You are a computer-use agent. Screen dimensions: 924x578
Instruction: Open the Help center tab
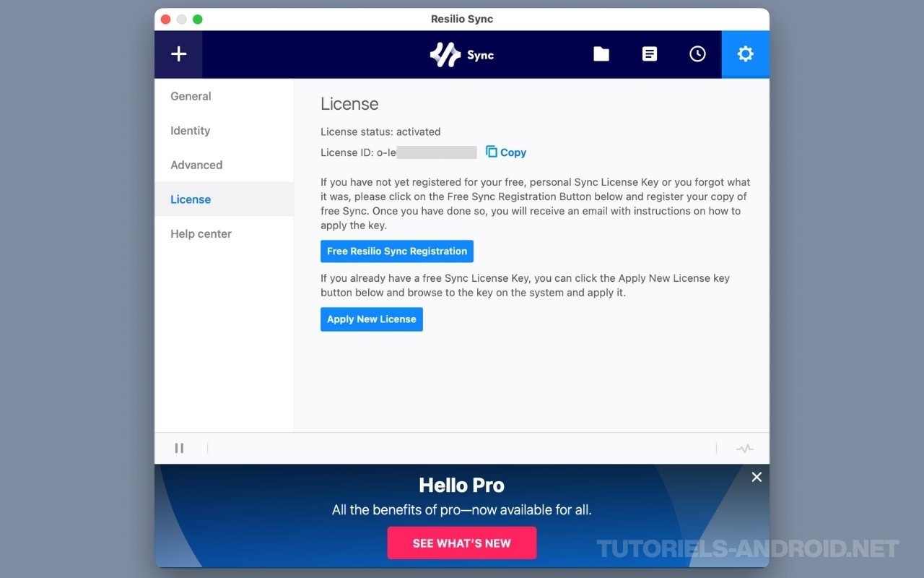click(224, 234)
